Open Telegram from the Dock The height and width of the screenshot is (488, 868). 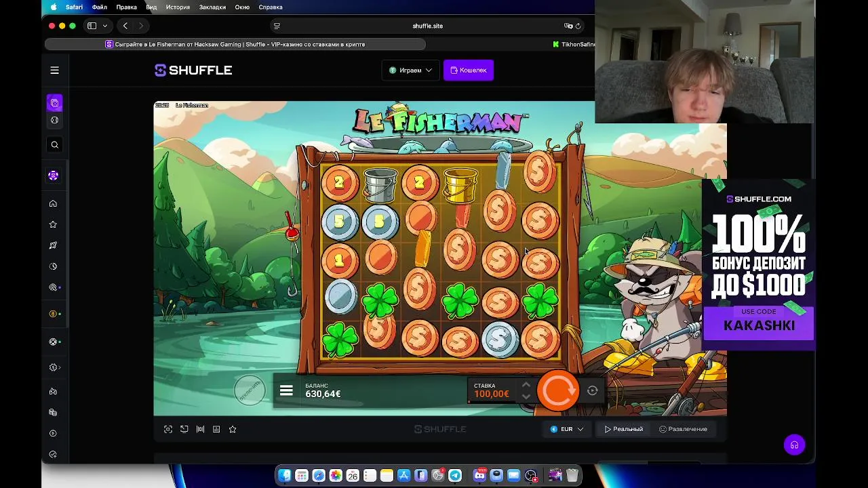[x=455, y=476]
